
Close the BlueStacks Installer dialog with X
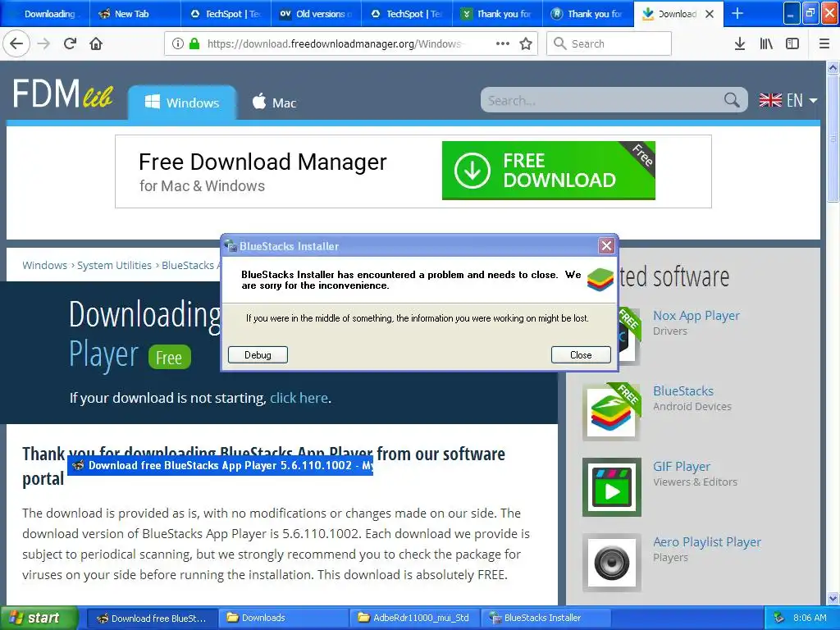(606, 246)
